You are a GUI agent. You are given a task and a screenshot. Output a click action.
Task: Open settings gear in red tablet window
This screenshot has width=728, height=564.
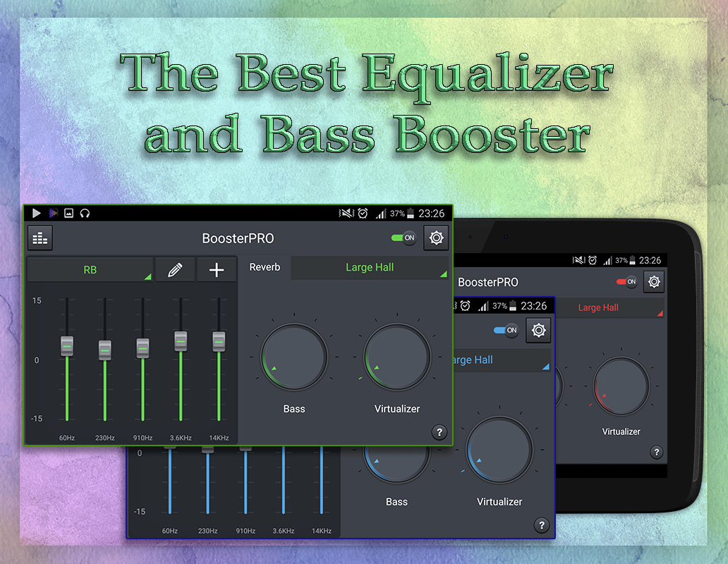coord(654,281)
